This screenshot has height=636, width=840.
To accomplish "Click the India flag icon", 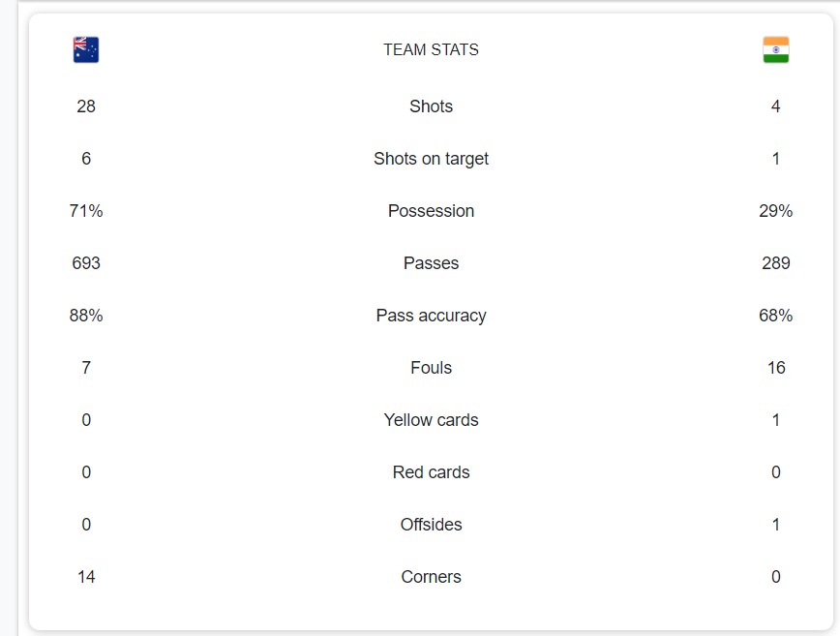I will (776, 50).
